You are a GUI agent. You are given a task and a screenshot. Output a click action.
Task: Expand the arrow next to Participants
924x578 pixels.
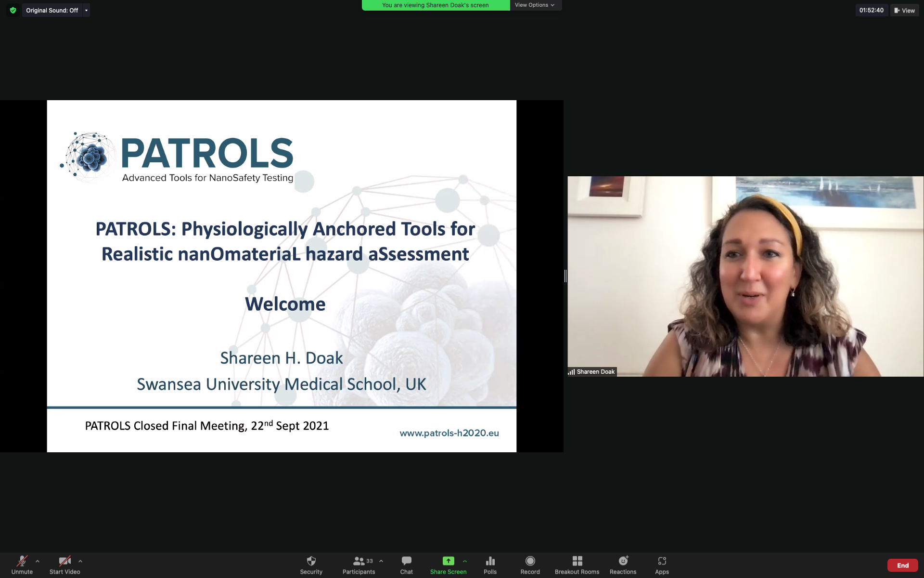pos(381,561)
